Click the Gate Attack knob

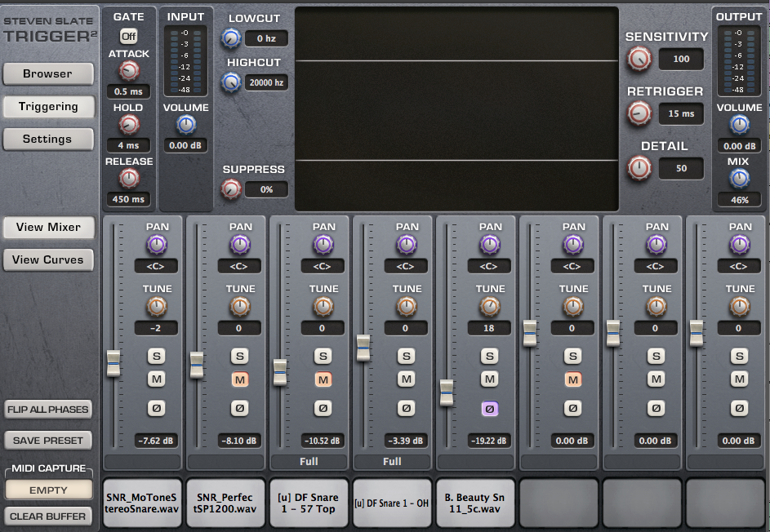point(128,72)
